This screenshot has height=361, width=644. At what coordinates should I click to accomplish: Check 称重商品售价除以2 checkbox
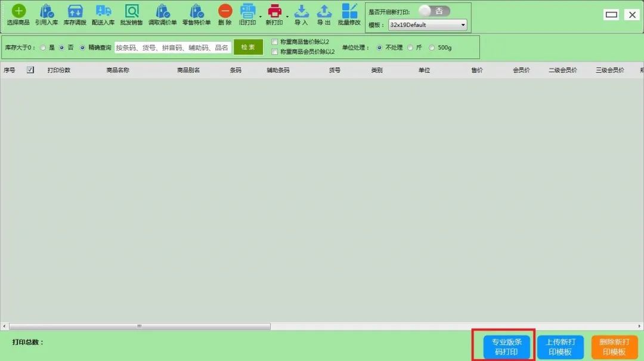click(x=275, y=42)
